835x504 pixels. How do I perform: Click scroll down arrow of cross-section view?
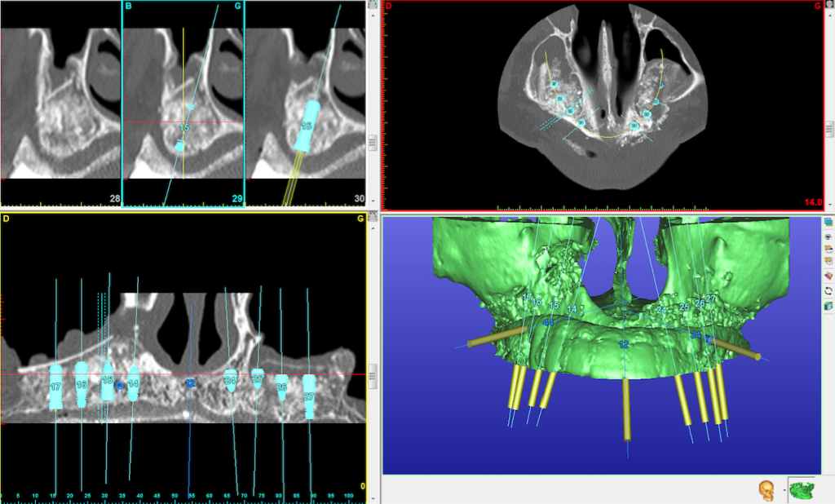click(372, 201)
